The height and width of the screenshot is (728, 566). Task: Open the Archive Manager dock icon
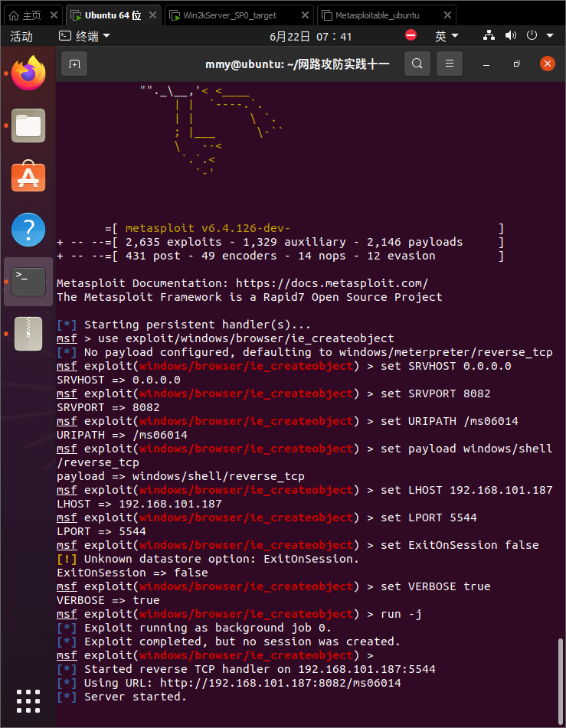28,333
